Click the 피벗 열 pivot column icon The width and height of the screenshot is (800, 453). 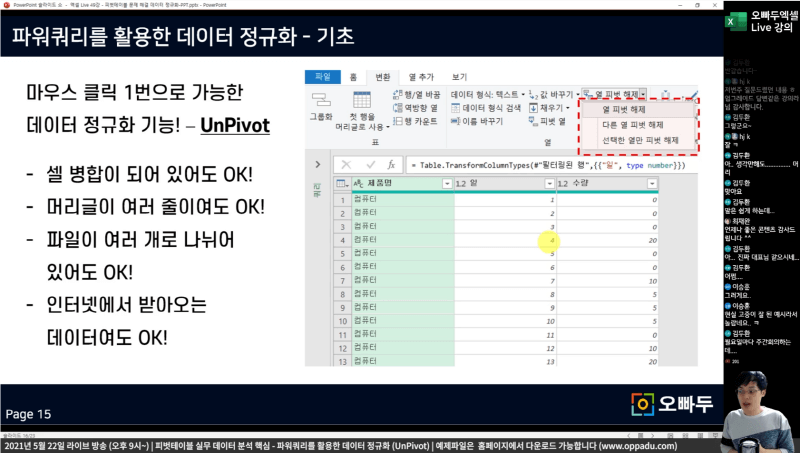point(533,121)
